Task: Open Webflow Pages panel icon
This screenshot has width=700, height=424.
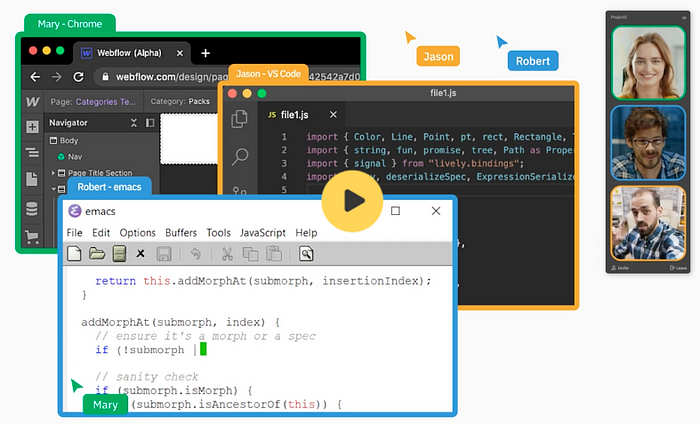Action: click(x=32, y=179)
